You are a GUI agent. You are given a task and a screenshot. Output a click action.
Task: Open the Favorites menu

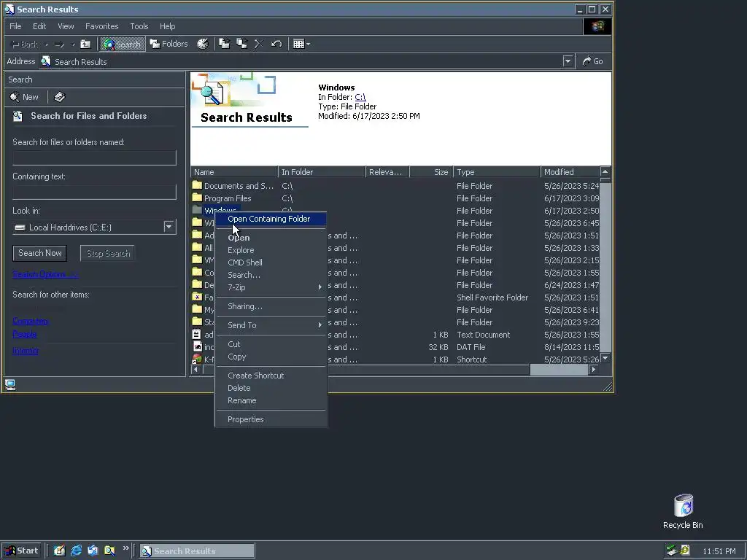tap(101, 26)
